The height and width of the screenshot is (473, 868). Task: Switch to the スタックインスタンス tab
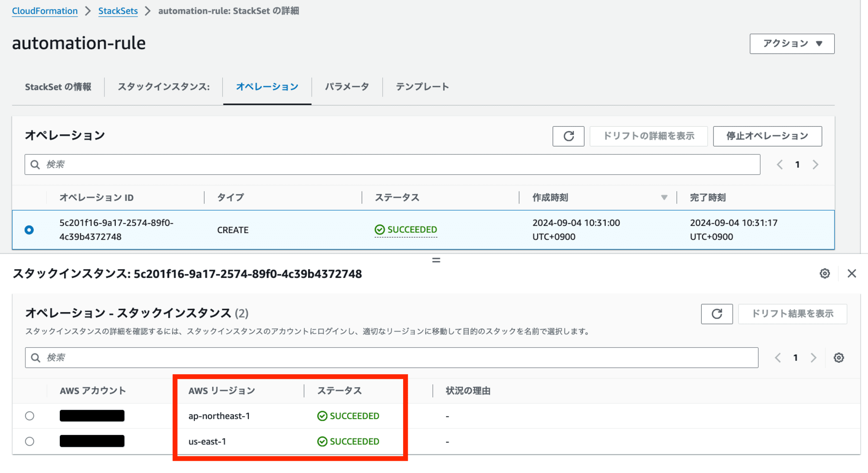pos(164,87)
